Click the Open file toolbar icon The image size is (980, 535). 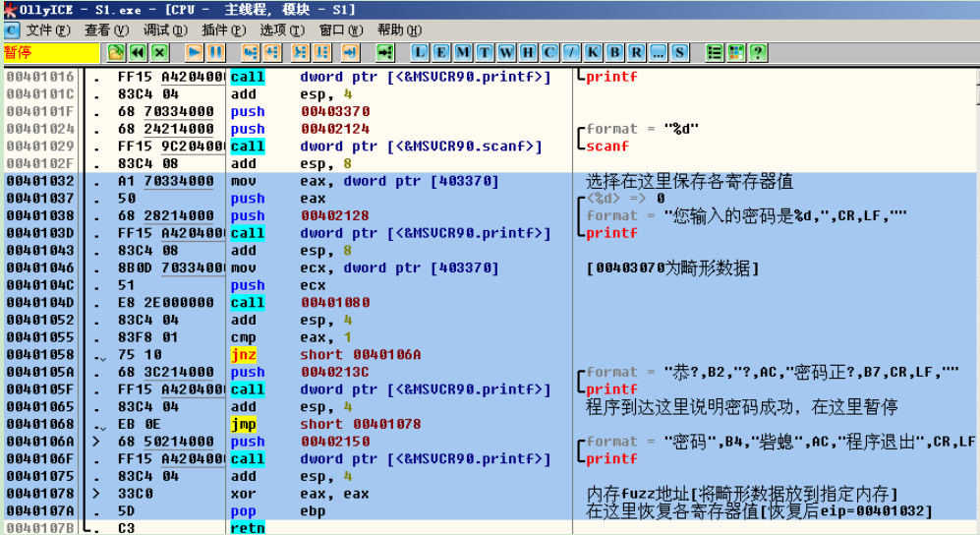coord(116,52)
